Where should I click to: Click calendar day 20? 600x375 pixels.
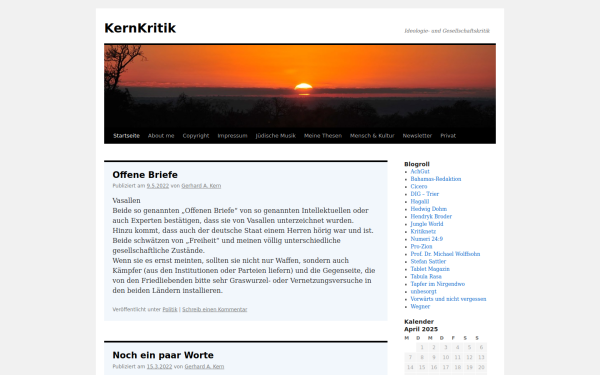[481, 367]
